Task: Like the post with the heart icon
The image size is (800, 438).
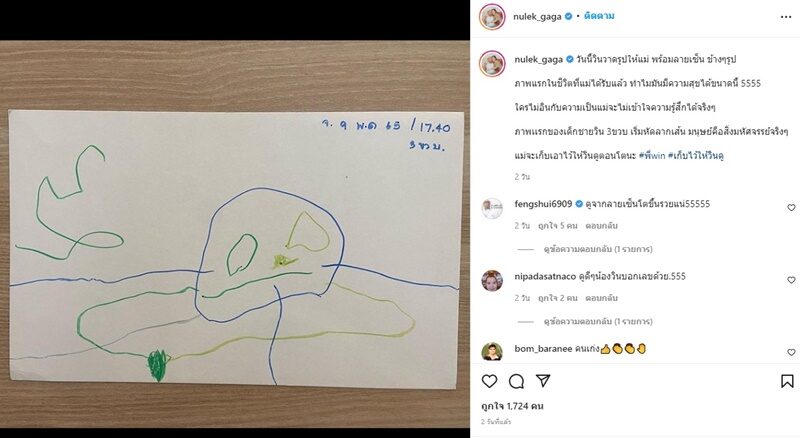Action: tap(489, 381)
